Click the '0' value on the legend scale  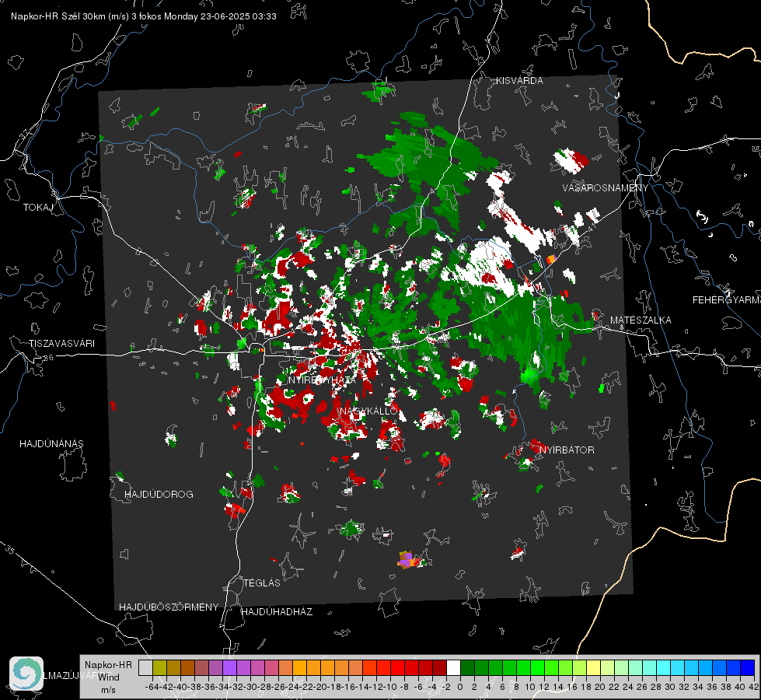460,687
